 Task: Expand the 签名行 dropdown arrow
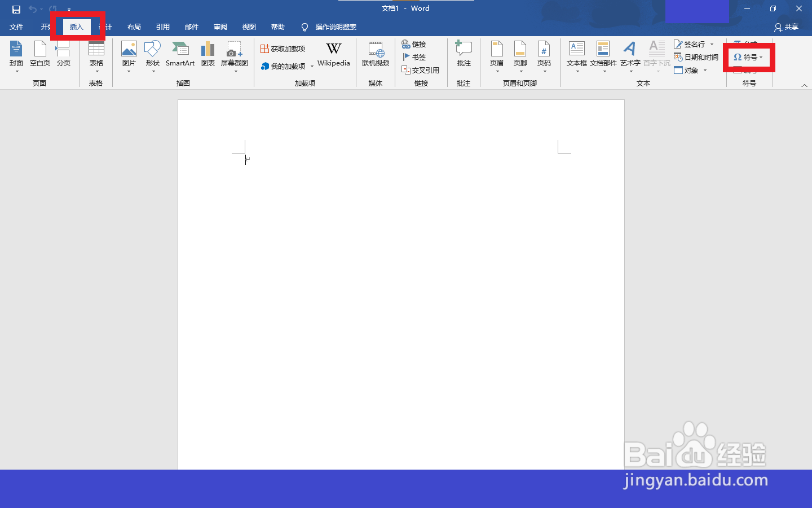712,44
